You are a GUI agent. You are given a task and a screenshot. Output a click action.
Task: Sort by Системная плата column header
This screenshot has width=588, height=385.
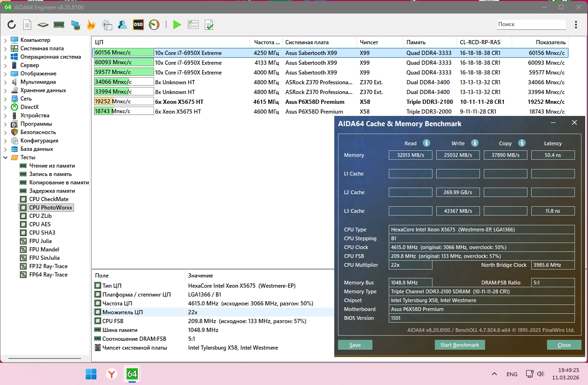pos(319,42)
